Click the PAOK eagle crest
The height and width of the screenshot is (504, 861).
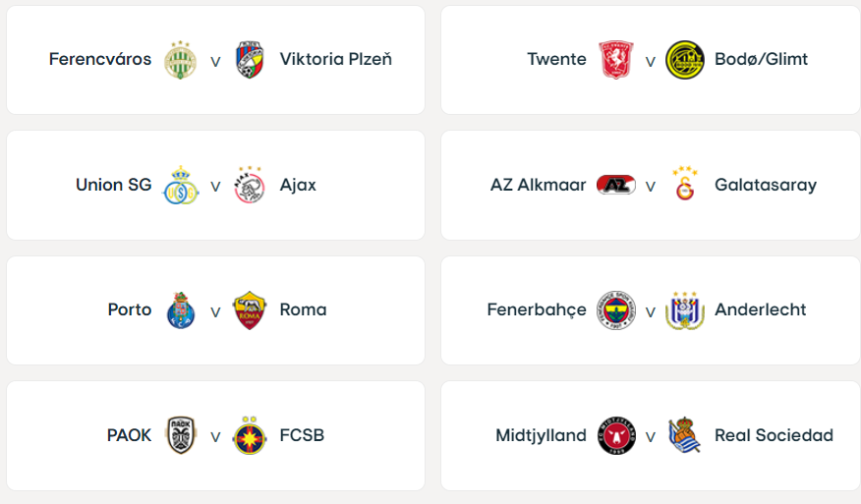[x=181, y=435]
